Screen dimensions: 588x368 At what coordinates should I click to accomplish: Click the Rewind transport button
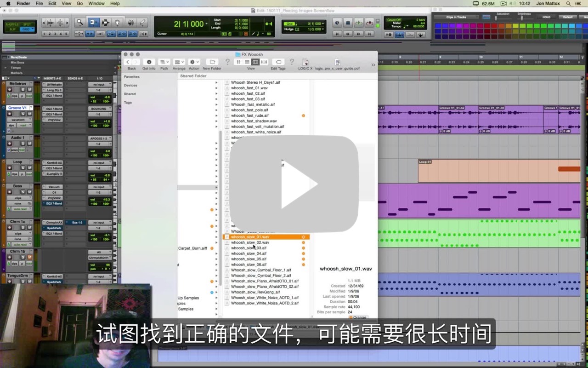[348, 34]
